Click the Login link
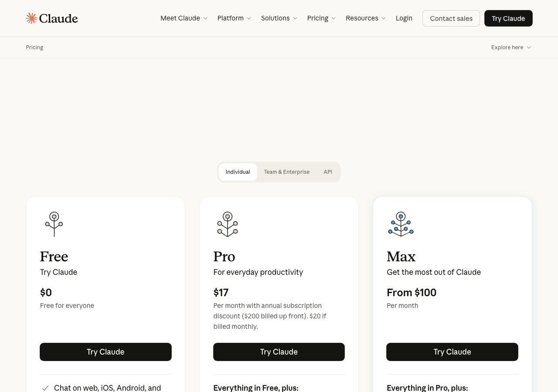 coord(404,18)
